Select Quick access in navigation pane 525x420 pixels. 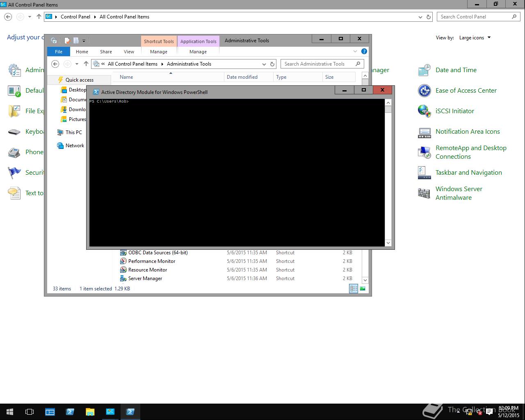click(79, 80)
